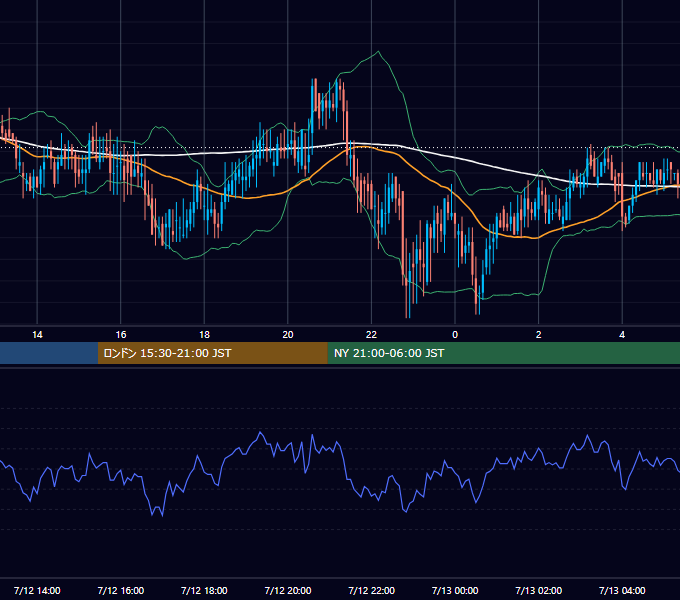Viewport: 680px width, 600px height.
Task: Click the 14 hour axis label
Action: pos(37,335)
